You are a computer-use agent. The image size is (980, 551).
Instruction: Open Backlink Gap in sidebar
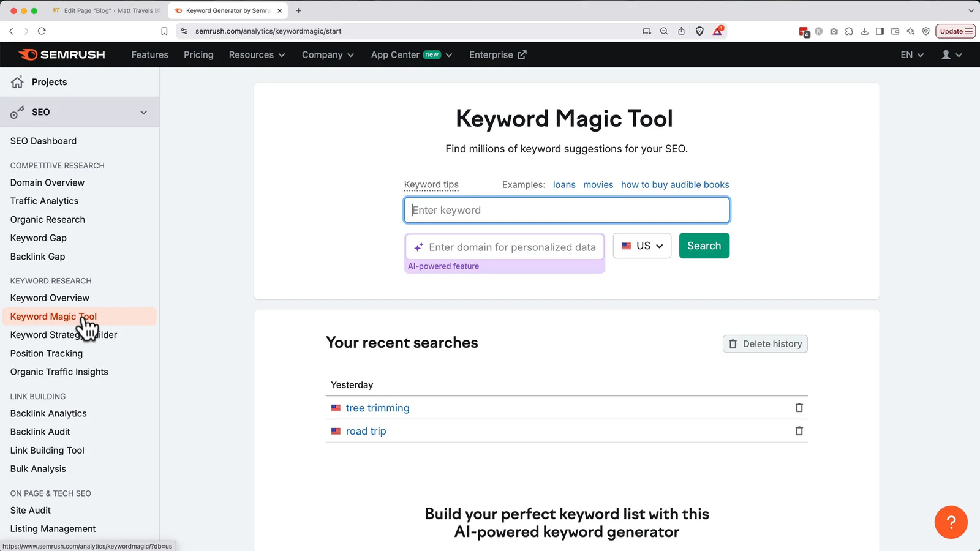37,256
